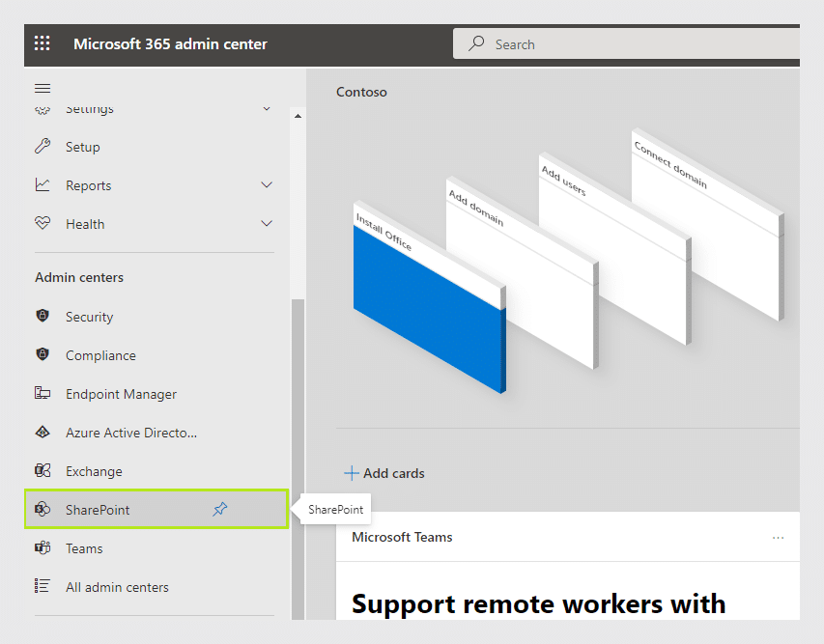This screenshot has height=644, width=824.
Task: Click the plus icon beside Add cards
Action: tap(352, 473)
